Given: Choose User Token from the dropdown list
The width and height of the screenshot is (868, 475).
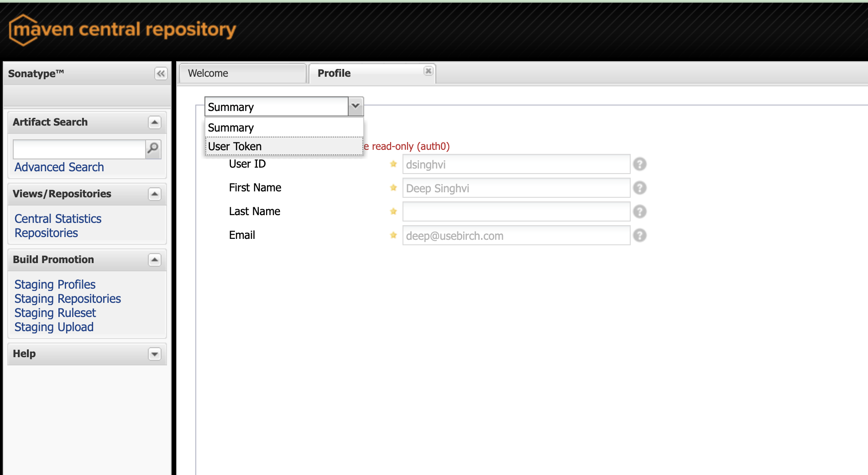Looking at the screenshot, I should tap(284, 147).
